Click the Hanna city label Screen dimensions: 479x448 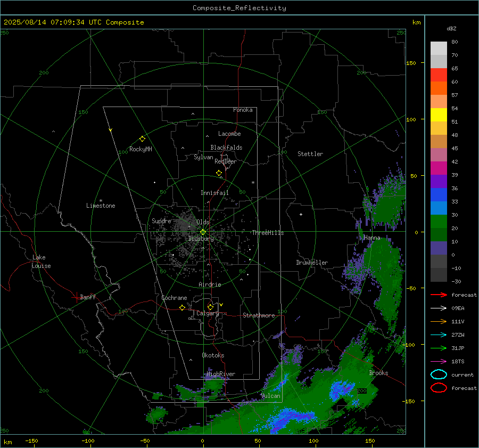372,238
